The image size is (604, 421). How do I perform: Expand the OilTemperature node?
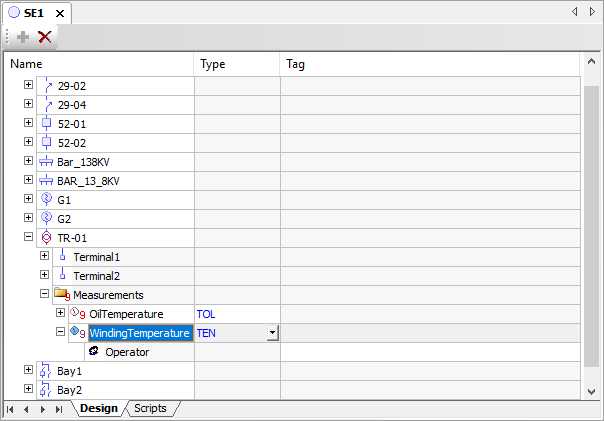pos(60,314)
